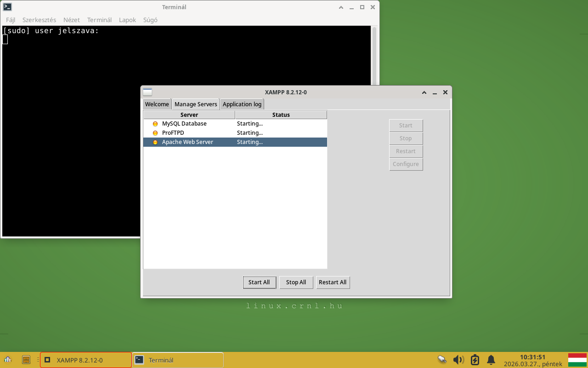Screen dimensions: 588x368
Task: Open the Manage Servers tab
Action: click(195, 104)
